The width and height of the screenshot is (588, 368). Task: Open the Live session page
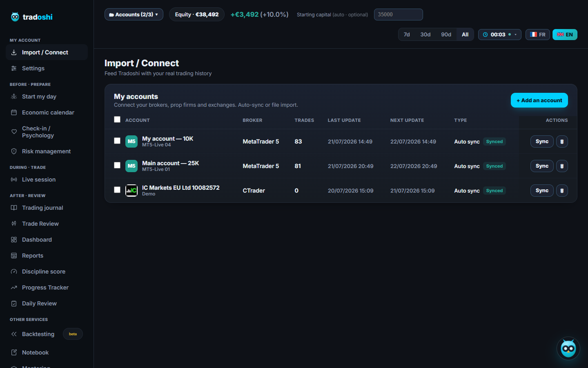click(47, 180)
